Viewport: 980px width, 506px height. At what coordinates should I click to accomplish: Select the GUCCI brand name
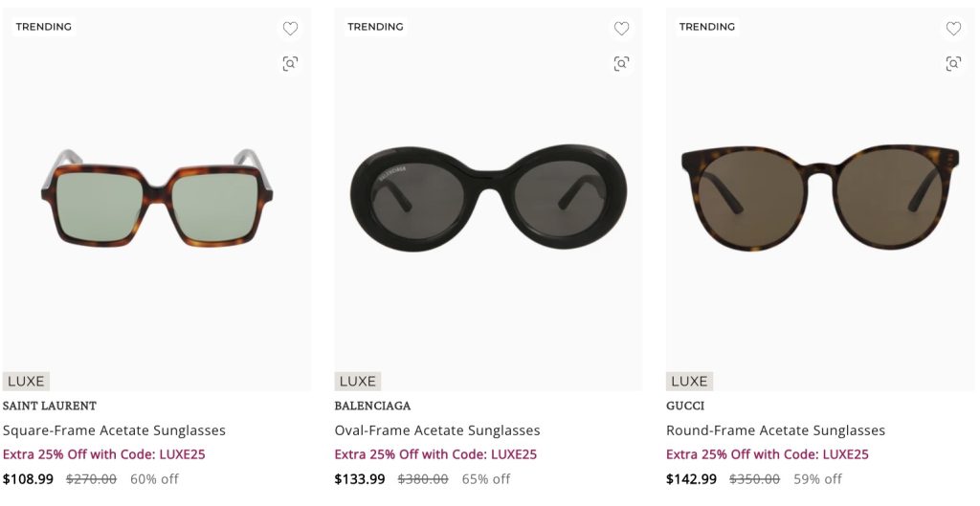point(685,406)
